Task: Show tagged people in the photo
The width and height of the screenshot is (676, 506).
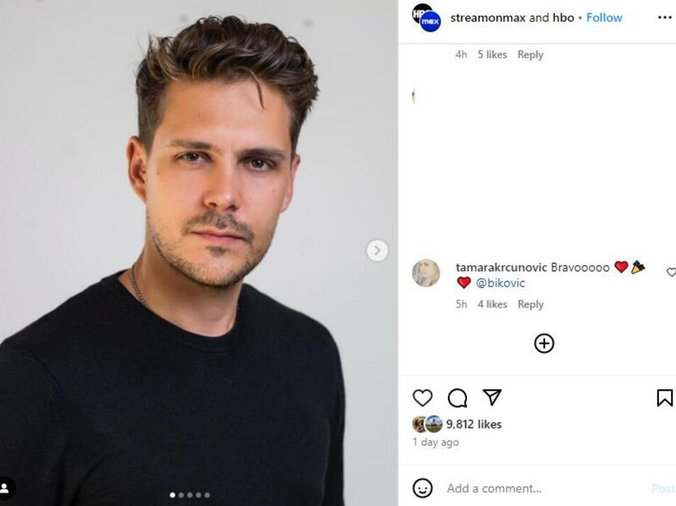Action: point(5,488)
